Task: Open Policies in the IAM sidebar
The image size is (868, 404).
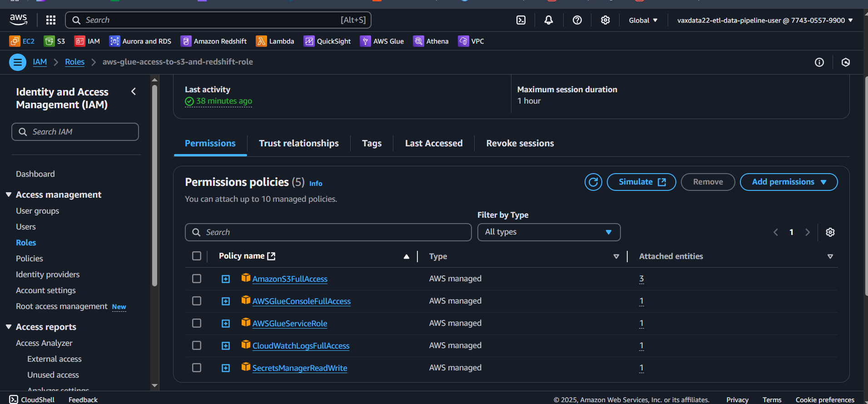Action: (30, 259)
